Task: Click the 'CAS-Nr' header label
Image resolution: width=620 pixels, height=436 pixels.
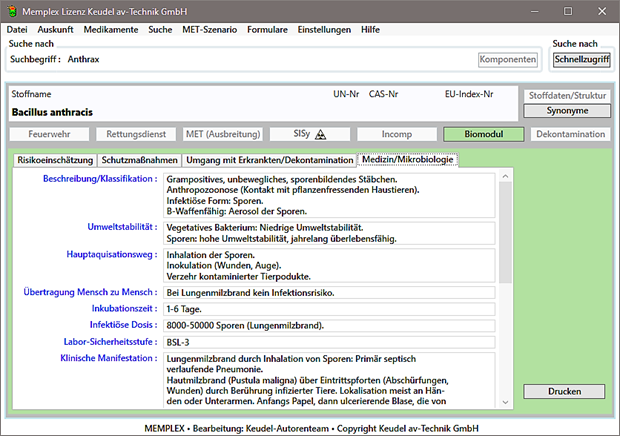Action: click(383, 94)
